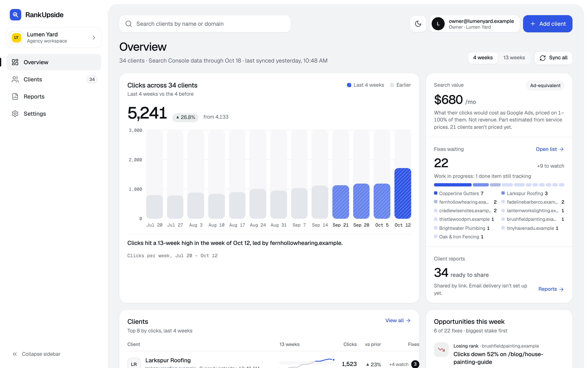Open the fixes list link

click(x=550, y=149)
